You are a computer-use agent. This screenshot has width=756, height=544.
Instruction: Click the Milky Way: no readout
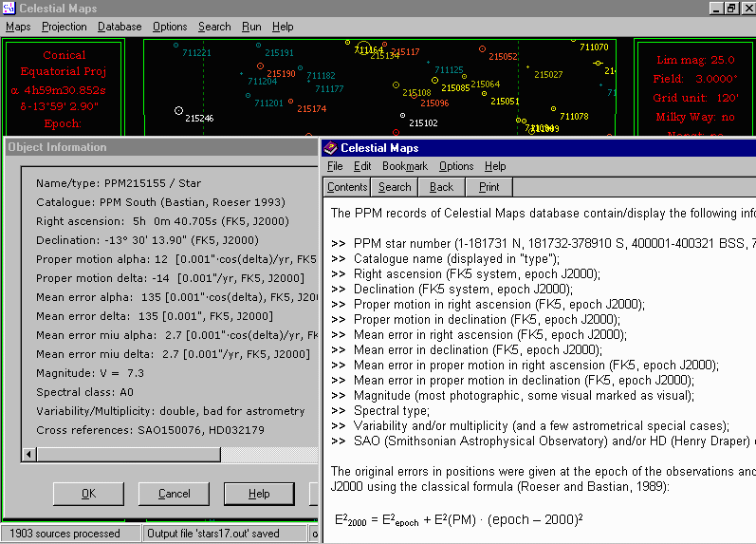(x=695, y=117)
